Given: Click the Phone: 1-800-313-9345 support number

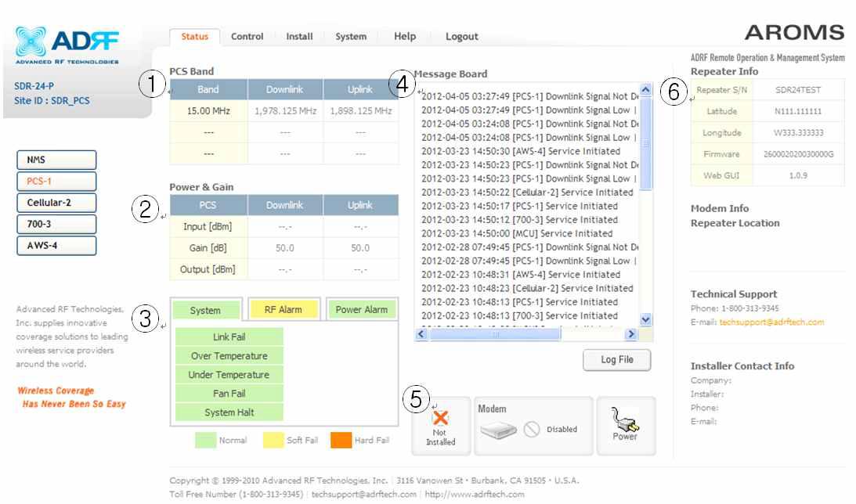Looking at the screenshot, I should coord(735,308).
